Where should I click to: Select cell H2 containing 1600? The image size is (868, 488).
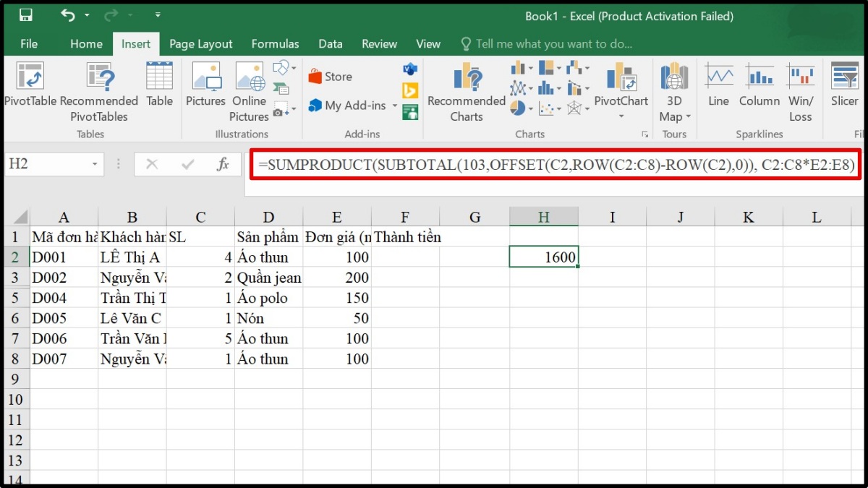(543, 257)
